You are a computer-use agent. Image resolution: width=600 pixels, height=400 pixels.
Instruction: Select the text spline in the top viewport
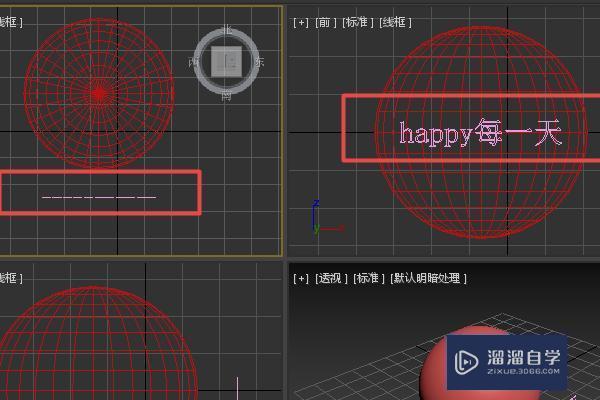pos(99,198)
